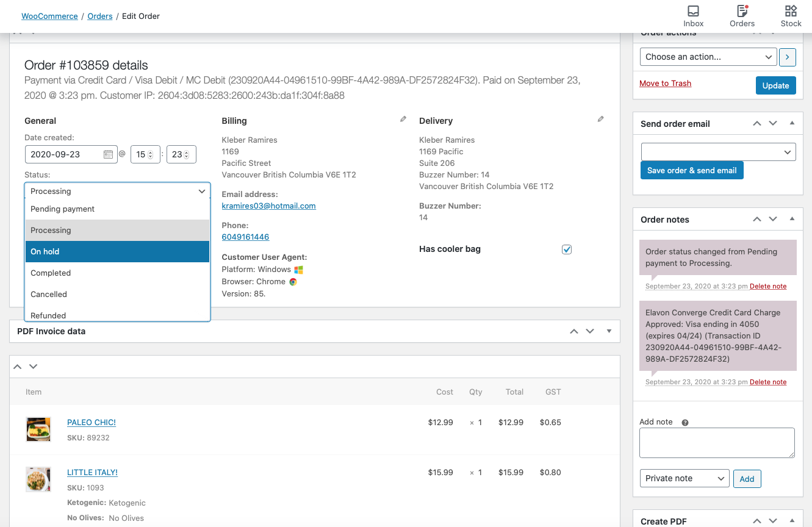Edit delivery address with pencil icon
The image size is (812, 527).
601,120
